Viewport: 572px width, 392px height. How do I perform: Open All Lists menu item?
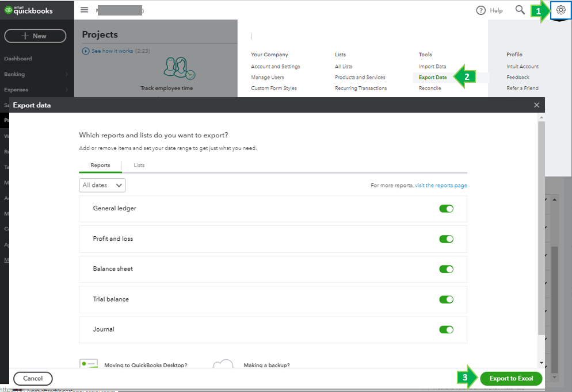(344, 66)
